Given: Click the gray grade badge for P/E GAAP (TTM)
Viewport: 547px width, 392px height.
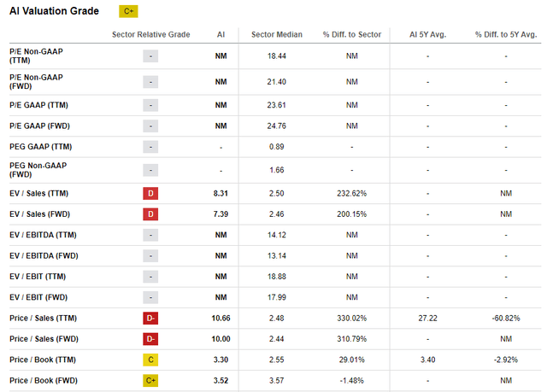Looking at the screenshot, I should tap(150, 105).
